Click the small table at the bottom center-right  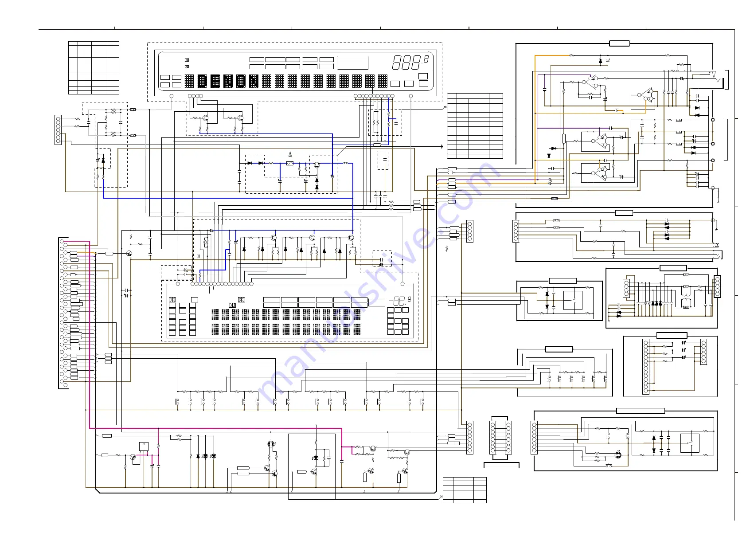[x=465, y=490]
